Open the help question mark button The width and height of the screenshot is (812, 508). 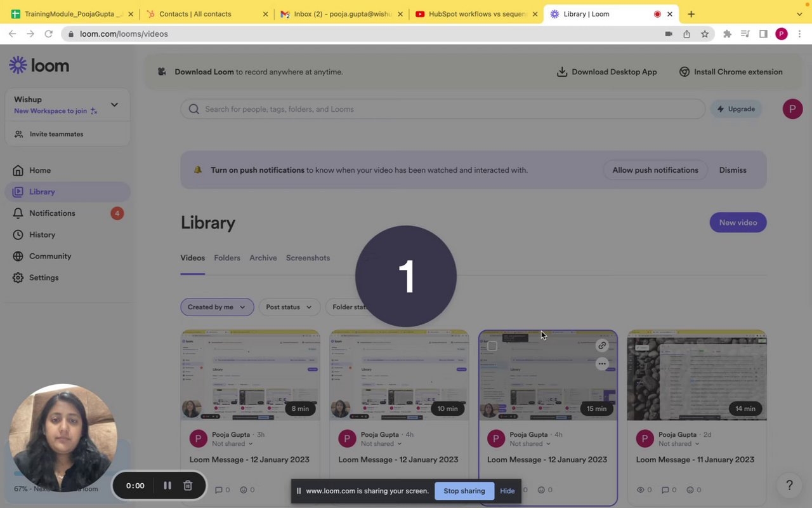pyautogui.click(x=789, y=485)
